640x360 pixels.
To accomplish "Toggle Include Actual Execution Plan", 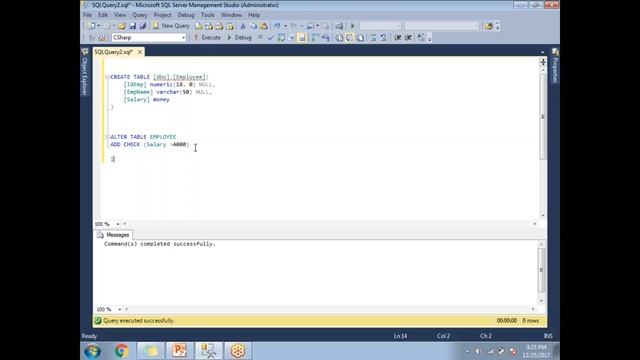I will pos(315,38).
